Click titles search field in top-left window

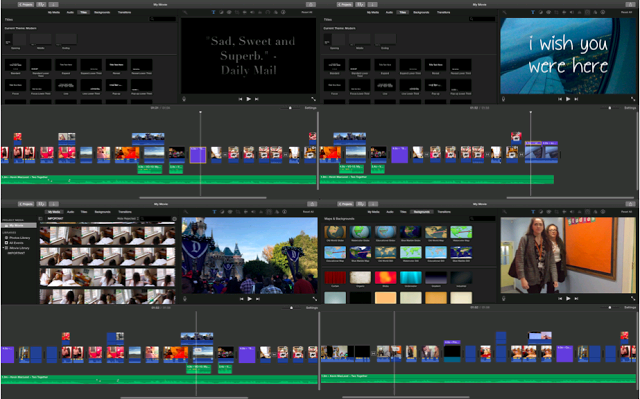tap(163, 19)
